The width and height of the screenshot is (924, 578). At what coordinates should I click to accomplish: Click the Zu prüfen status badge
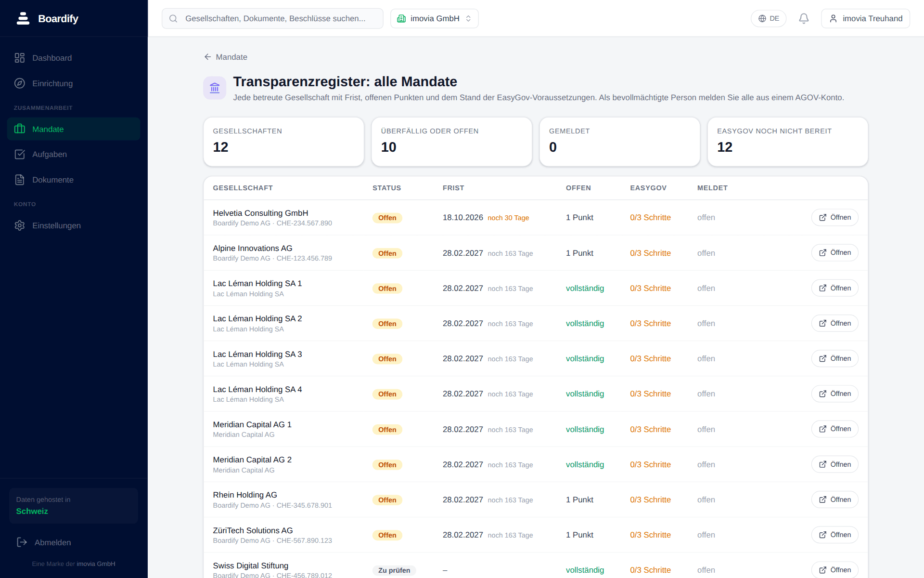pyautogui.click(x=394, y=570)
